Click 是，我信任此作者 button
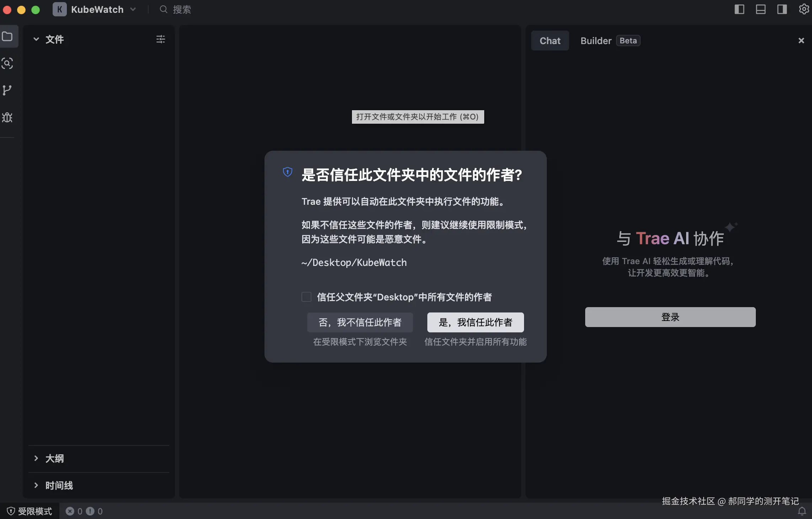This screenshot has width=812, height=519. point(475,322)
